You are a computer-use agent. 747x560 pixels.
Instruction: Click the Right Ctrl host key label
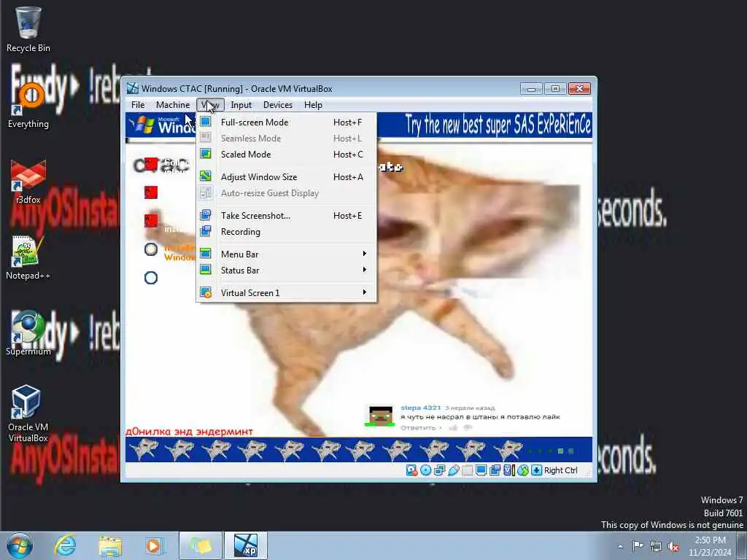[561, 470]
